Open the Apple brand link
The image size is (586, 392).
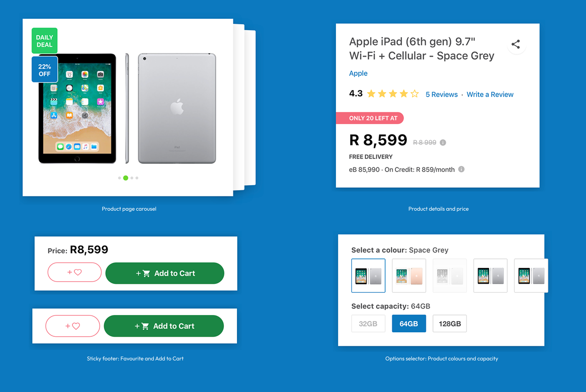(358, 73)
